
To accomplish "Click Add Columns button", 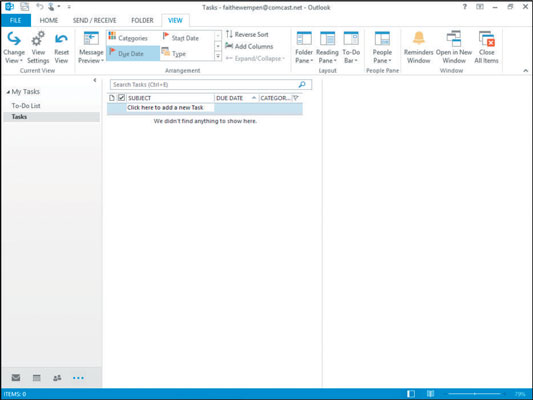I will tap(249, 46).
